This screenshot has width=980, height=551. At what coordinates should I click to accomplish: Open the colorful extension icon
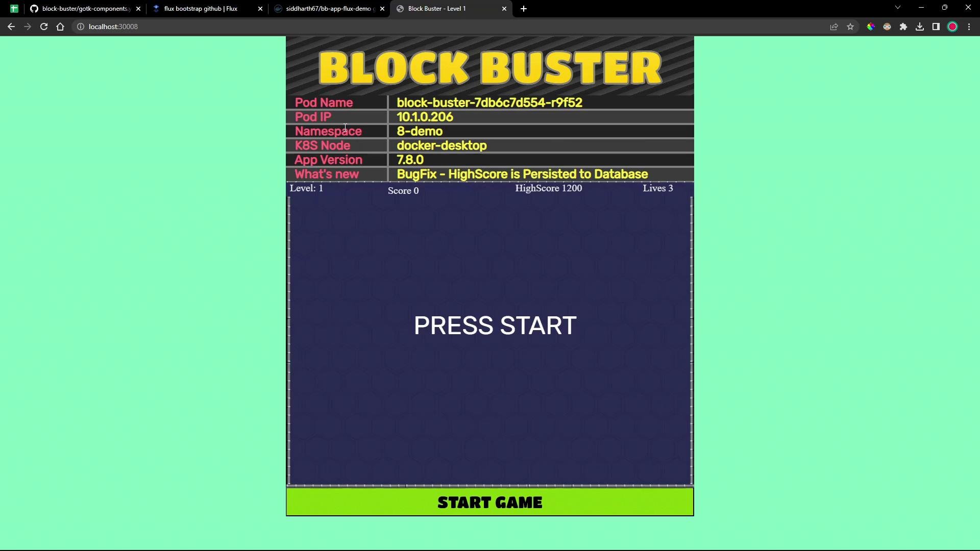(871, 27)
